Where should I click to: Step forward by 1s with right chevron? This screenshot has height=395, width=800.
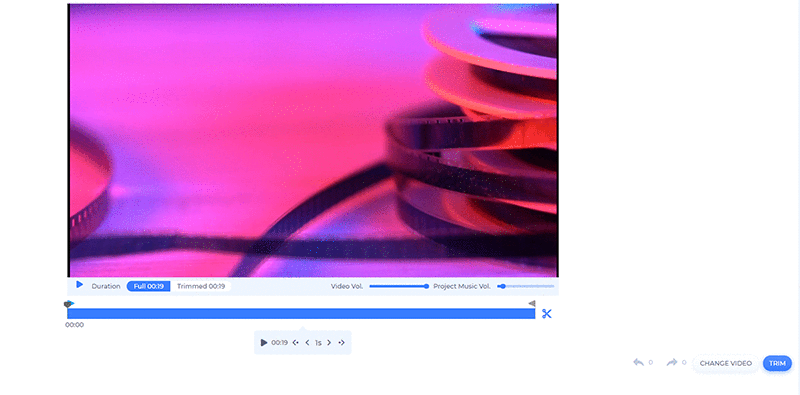329,342
